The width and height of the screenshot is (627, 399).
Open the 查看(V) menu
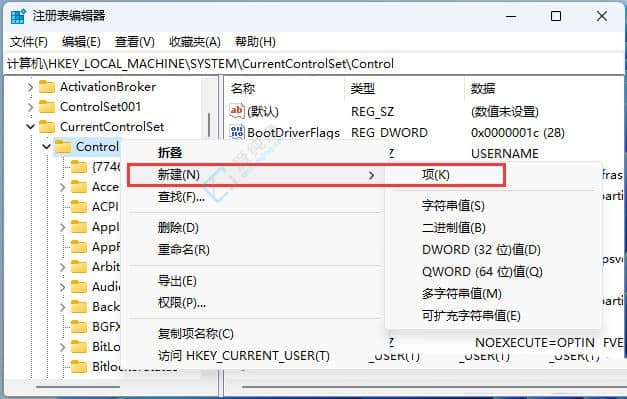tap(134, 42)
